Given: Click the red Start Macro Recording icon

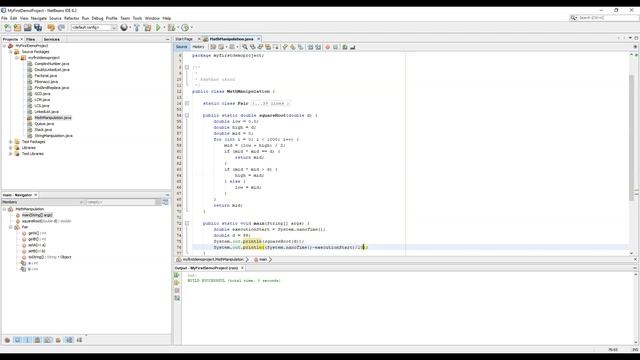Looking at the screenshot, I should pyautogui.click(x=327, y=47).
